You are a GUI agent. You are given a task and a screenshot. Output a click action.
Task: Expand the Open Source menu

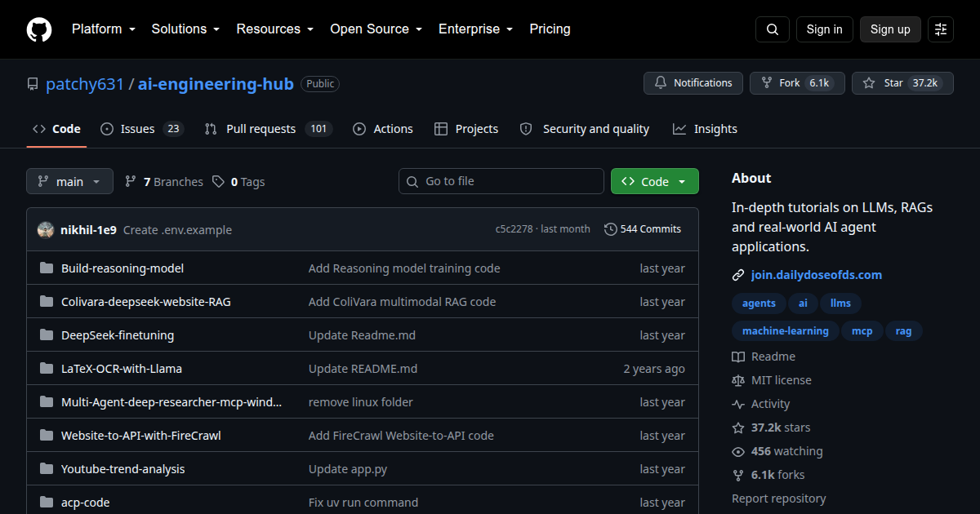pos(376,29)
